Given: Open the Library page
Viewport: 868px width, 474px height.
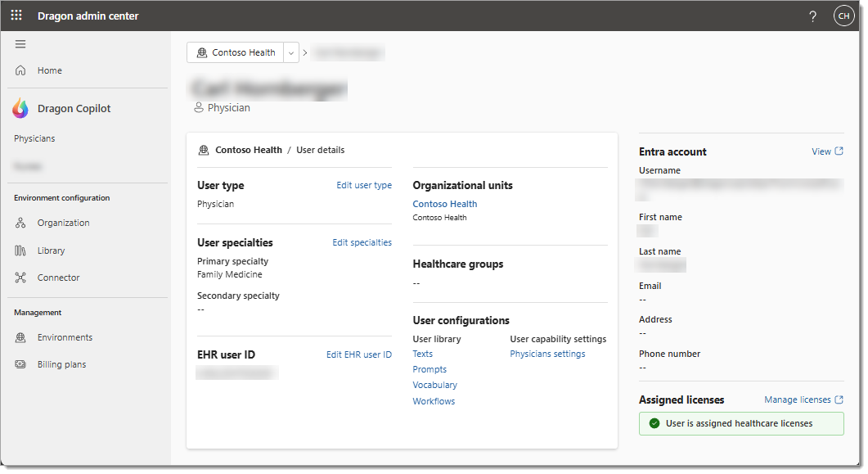Looking at the screenshot, I should click(51, 251).
